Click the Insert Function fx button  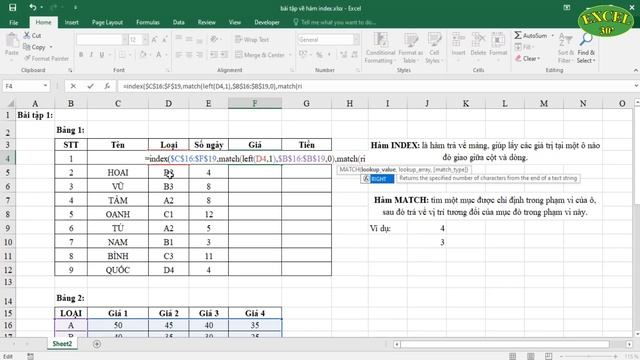107,86
